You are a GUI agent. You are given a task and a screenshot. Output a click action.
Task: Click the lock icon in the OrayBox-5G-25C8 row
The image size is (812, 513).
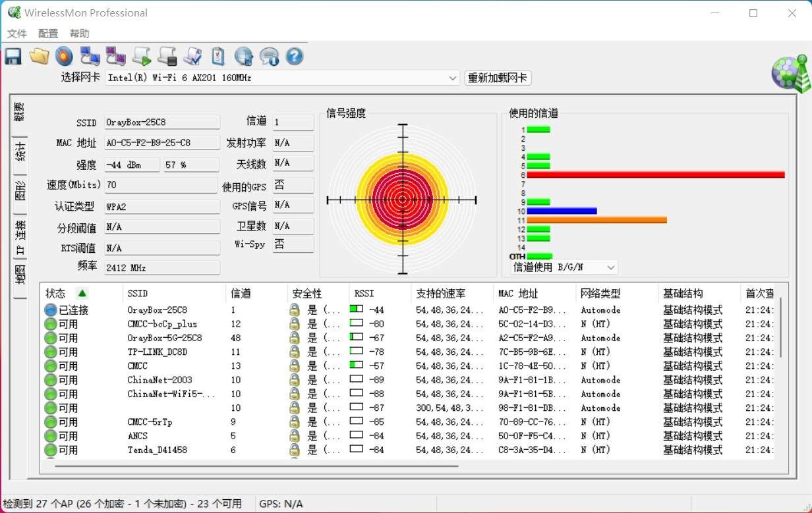(x=295, y=338)
